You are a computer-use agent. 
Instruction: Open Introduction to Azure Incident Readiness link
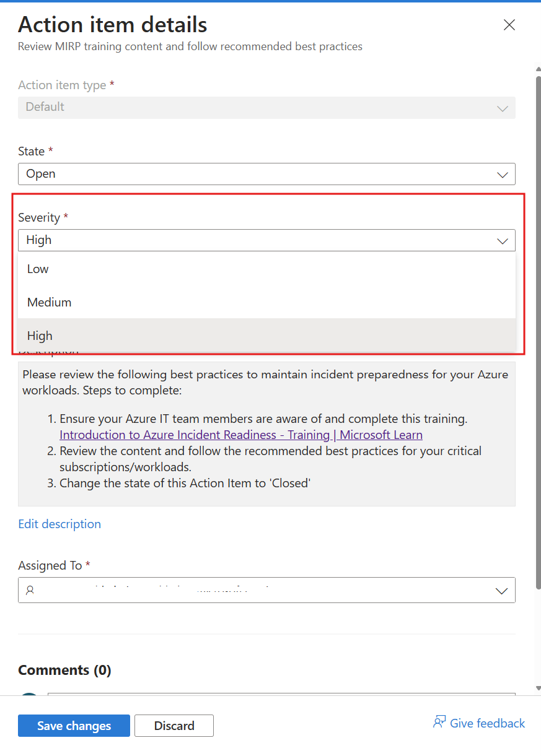(241, 435)
